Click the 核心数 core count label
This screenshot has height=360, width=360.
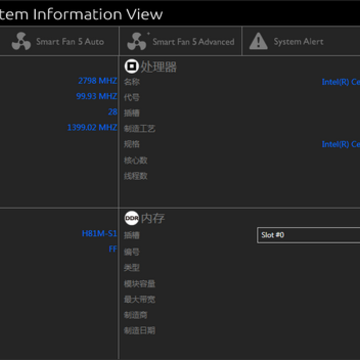coord(136,161)
